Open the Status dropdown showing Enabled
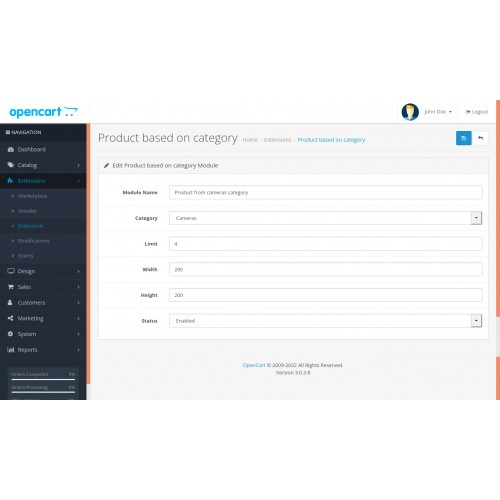 326,321
